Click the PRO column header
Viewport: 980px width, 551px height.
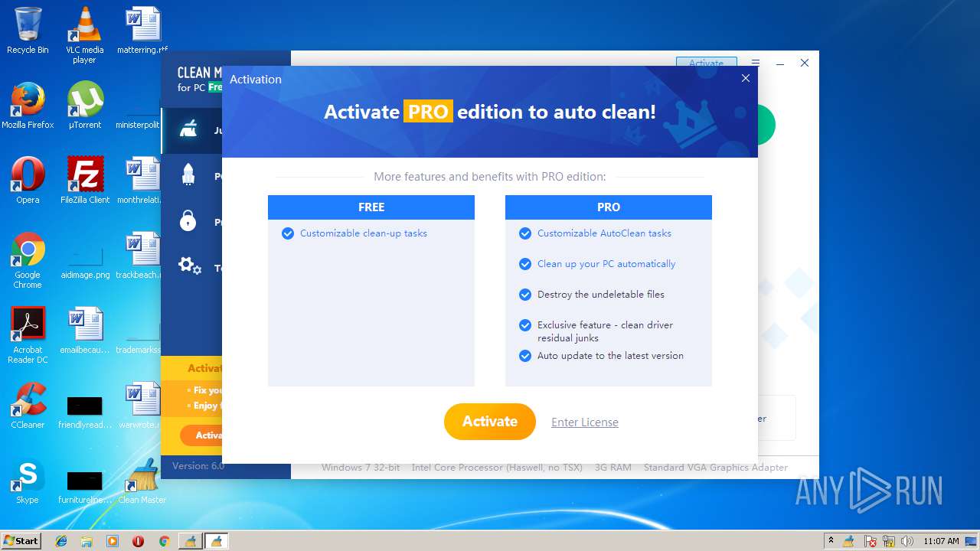point(609,207)
